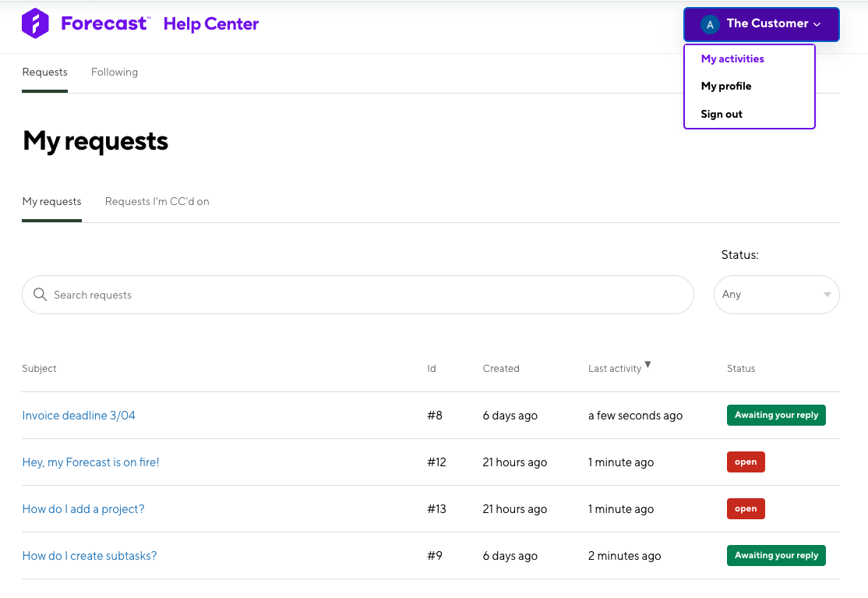Click the #13 request id cell
The width and height of the screenshot is (868, 598).
pos(437,509)
